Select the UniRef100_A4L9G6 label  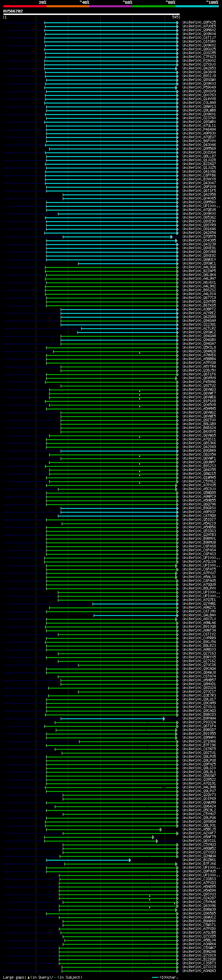tap(199, 267)
